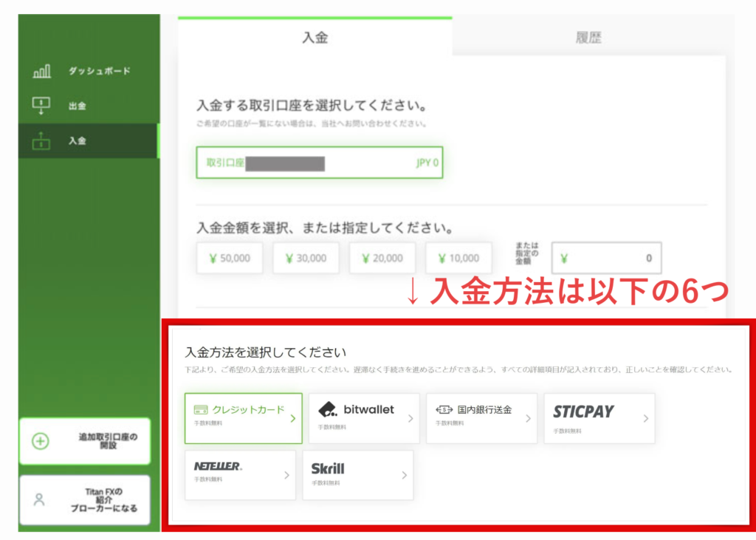Choose the ¥ 50,000 deposit amount

230,258
